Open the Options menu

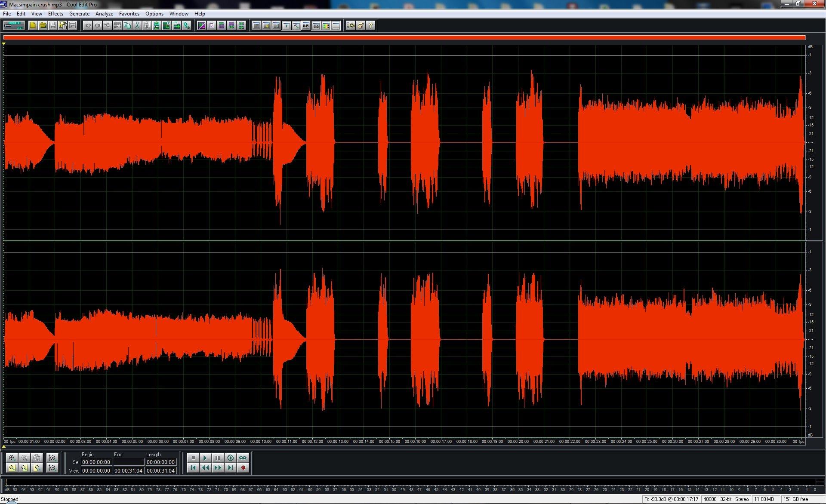[x=154, y=14]
